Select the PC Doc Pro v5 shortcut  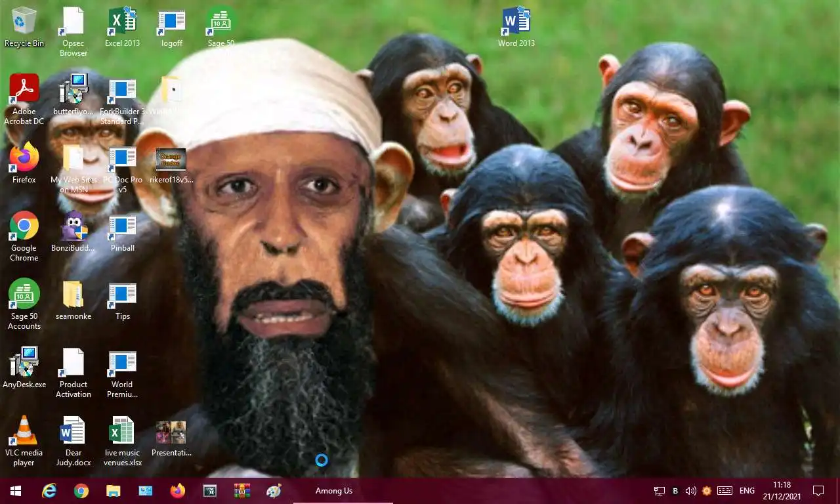[122, 169]
